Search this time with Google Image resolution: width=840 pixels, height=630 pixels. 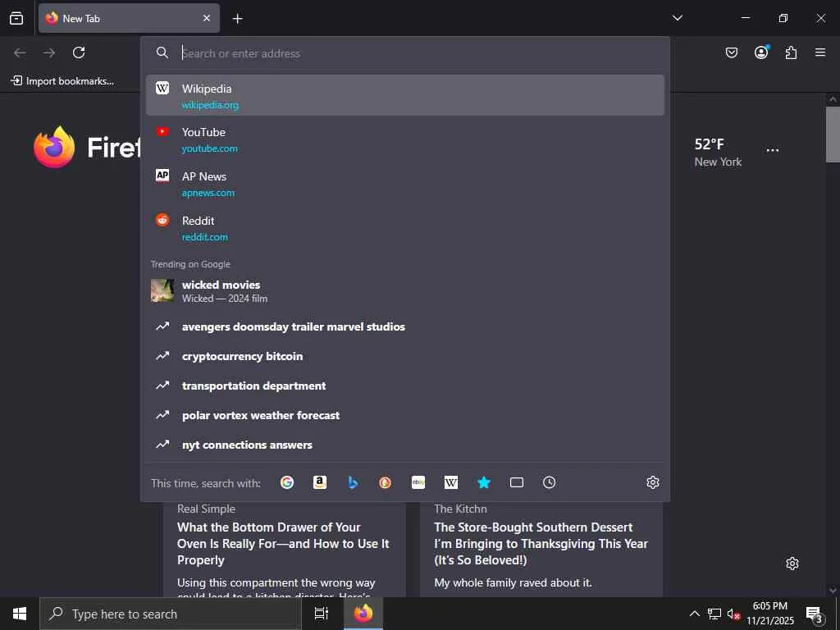click(287, 482)
